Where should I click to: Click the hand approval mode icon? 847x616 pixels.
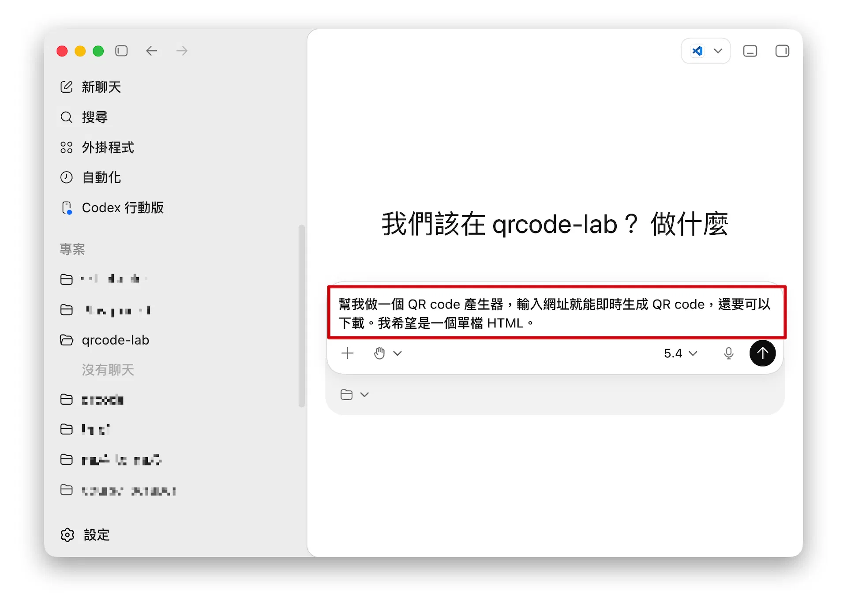[x=379, y=353]
